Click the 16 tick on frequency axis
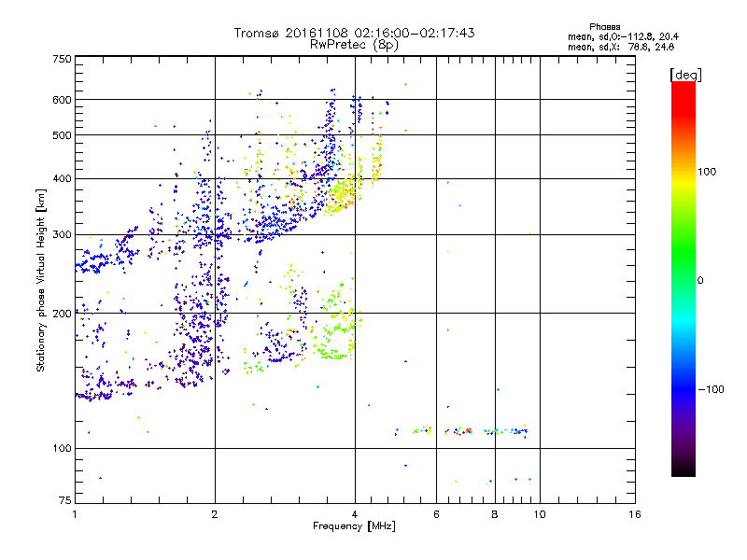 (633, 514)
